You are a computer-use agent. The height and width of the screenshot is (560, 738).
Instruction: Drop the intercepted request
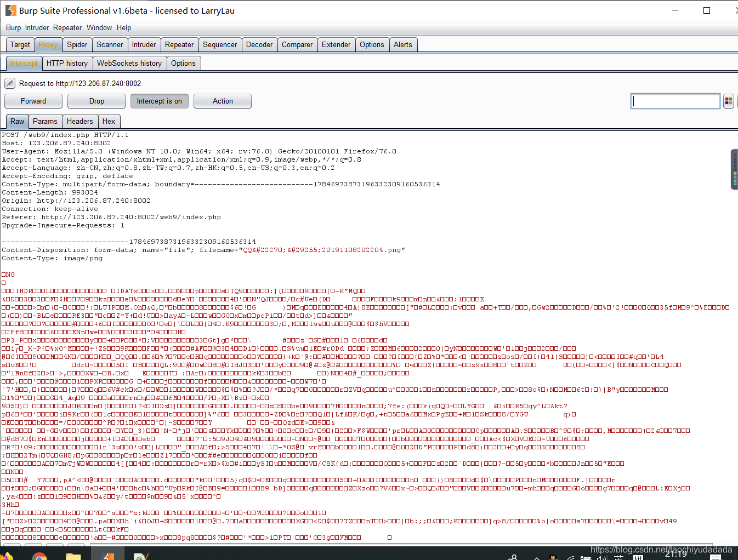click(96, 101)
